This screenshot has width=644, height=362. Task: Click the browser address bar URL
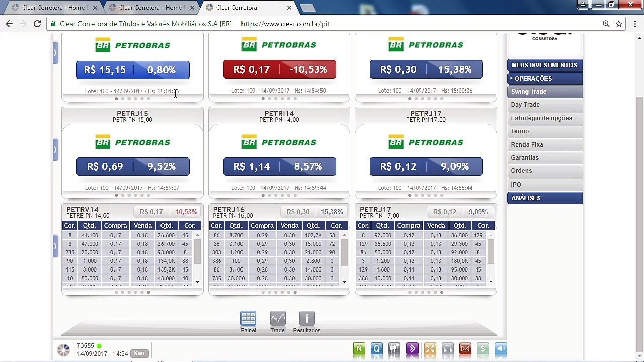pyautogui.click(x=285, y=24)
